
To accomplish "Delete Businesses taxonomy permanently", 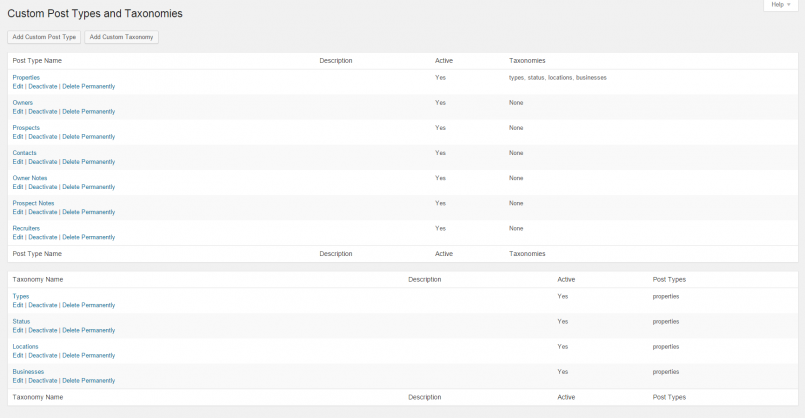I will [x=89, y=381].
